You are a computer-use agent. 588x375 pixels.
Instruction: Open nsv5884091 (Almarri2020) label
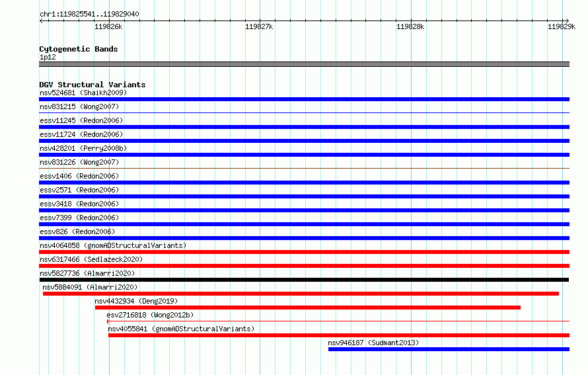[x=90, y=287]
